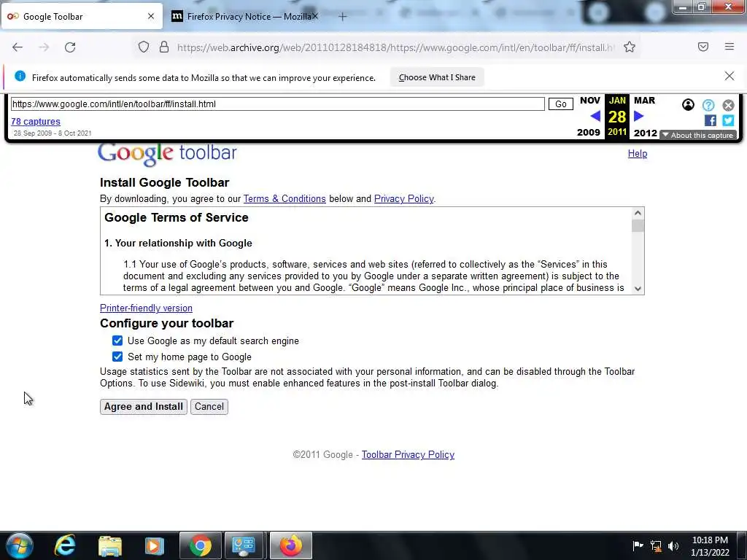This screenshot has width=747, height=560.
Task: Switch to Google Chrome in taskbar
Action: coord(201,545)
